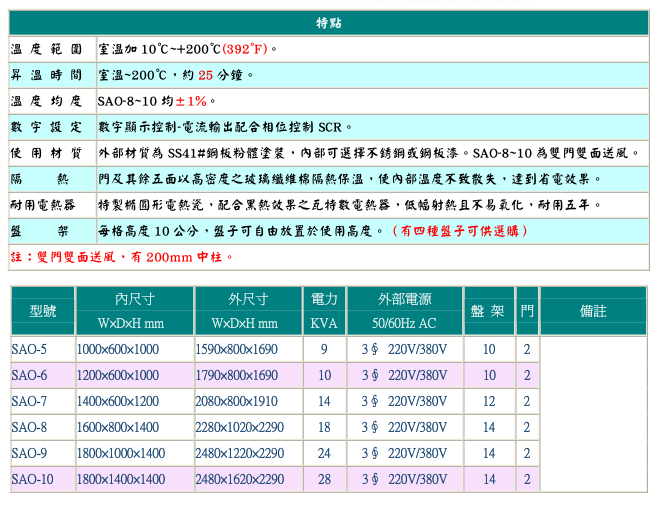This screenshot has height=505, width=661.
Task: Click the SAO-8 model cell
Action: coord(29,428)
